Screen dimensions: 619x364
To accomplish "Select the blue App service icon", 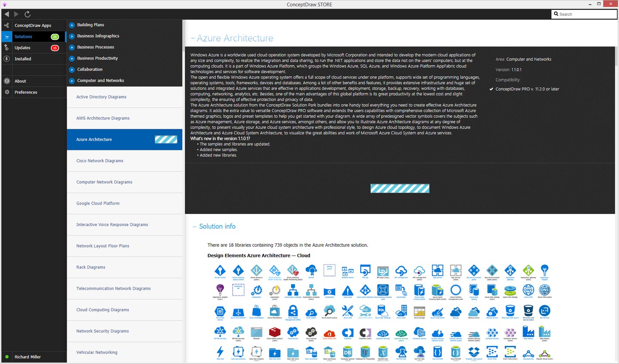I will click(x=437, y=270).
